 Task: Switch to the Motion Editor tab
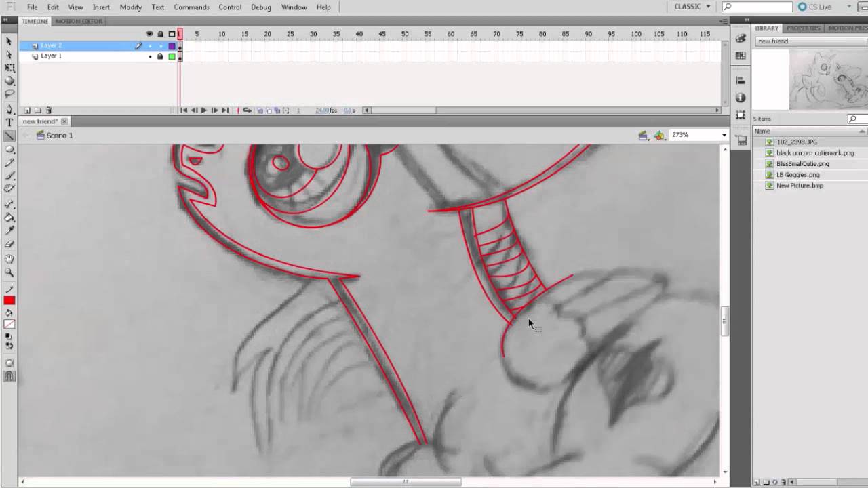point(79,21)
